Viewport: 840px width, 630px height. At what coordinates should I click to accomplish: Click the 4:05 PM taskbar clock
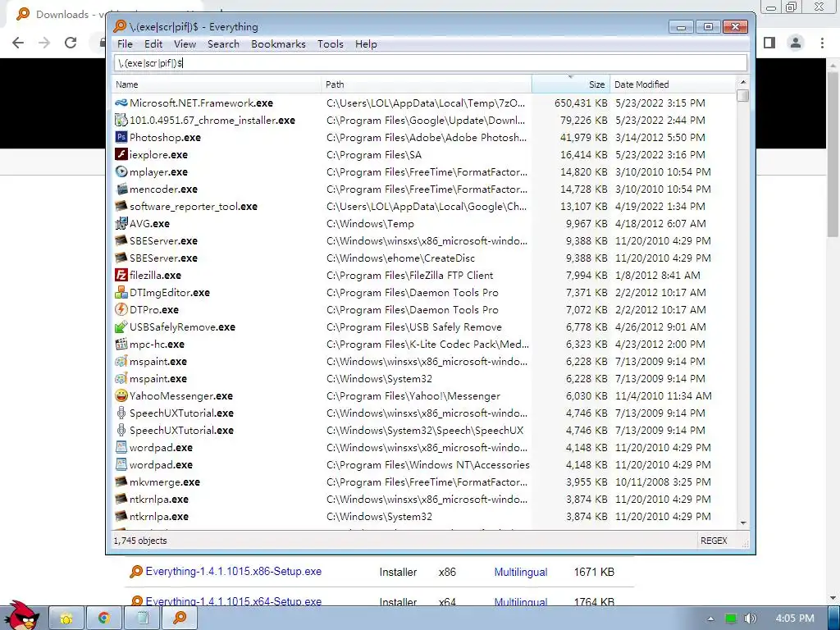coord(794,619)
